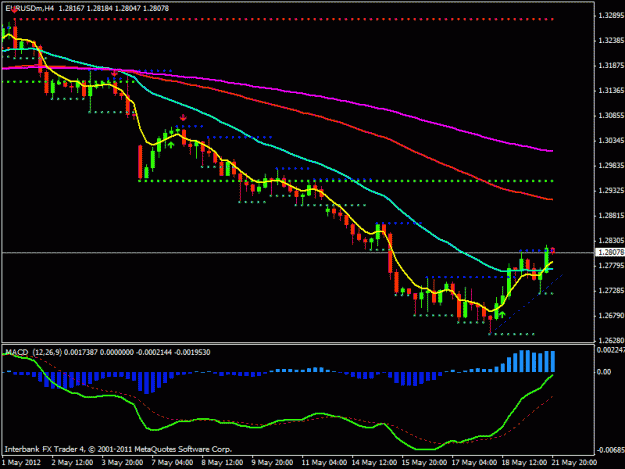Select price level 1.26280 on the scale
The image size is (625, 469).
coord(611,341)
